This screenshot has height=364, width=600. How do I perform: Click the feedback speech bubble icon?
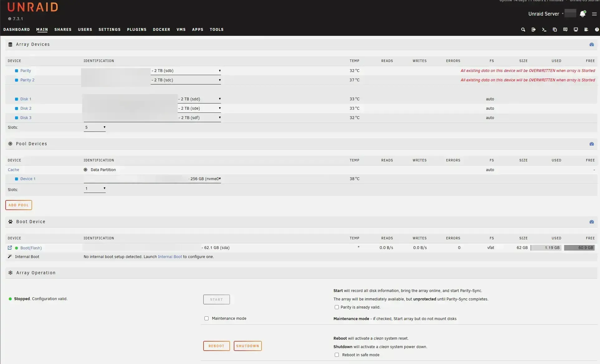pos(565,30)
